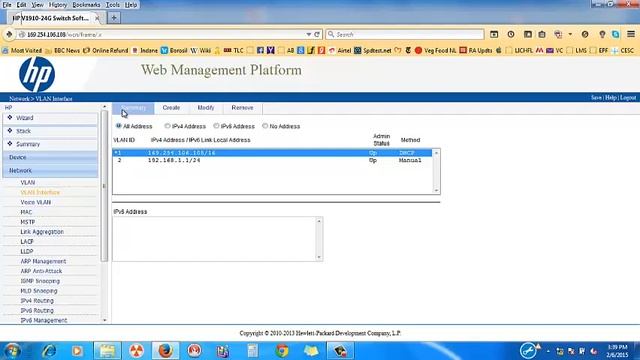The width and height of the screenshot is (640, 360).
Task: Select VLAN 2 row 192.168.1.1/24
Action: pyautogui.click(x=272, y=160)
